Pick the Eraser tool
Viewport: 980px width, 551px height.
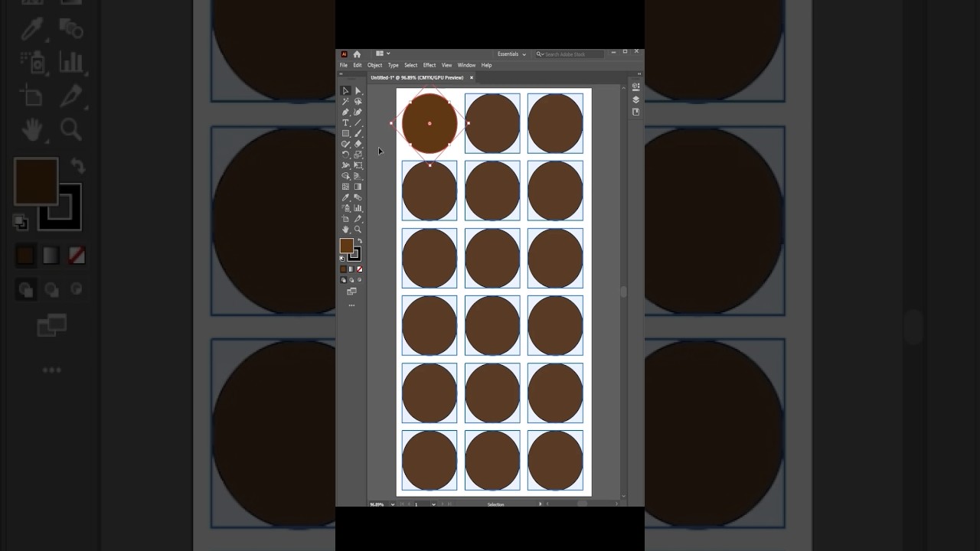(x=358, y=144)
